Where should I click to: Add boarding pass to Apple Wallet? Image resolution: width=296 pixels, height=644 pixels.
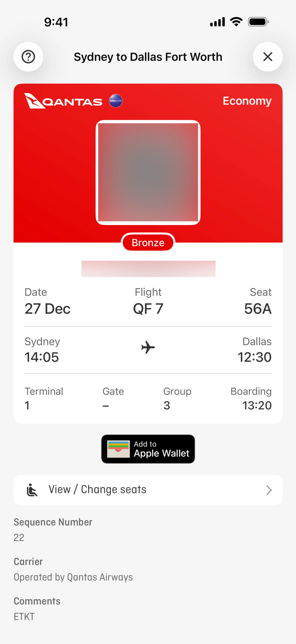point(148,449)
